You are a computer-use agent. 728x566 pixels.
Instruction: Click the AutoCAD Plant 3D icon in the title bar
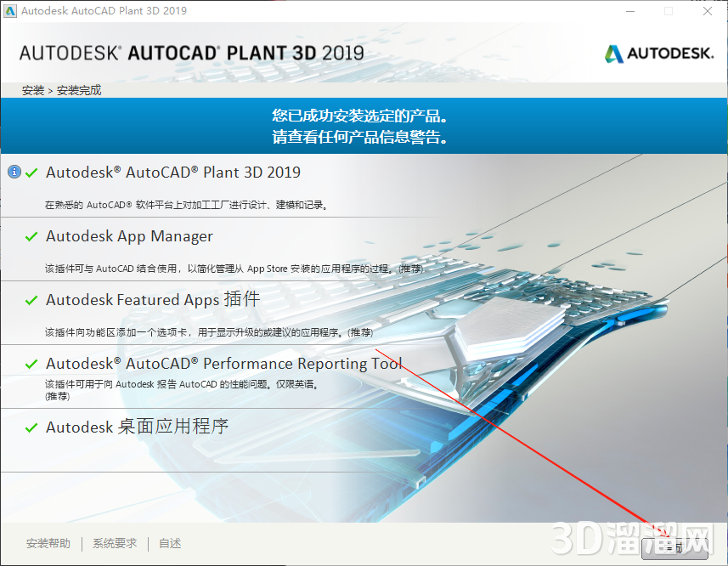[x=12, y=10]
